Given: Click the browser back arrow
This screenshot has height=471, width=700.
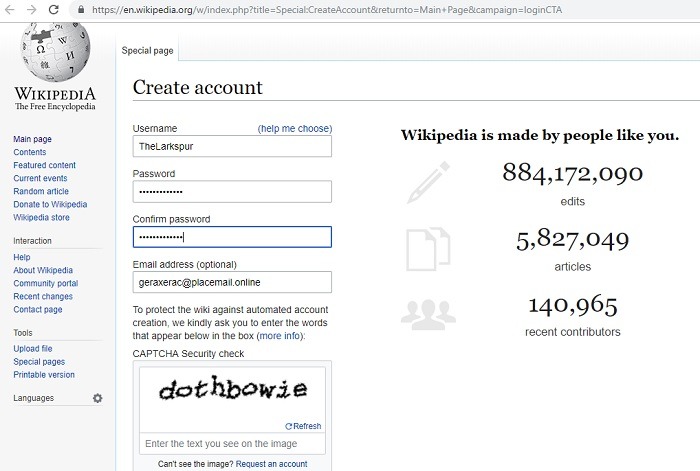Looking at the screenshot, I should tap(9, 9).
